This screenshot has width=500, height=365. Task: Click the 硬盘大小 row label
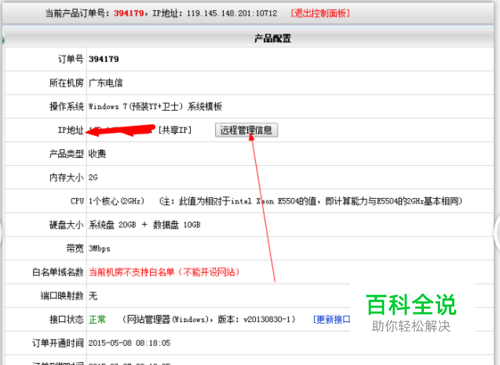[66, 225]
